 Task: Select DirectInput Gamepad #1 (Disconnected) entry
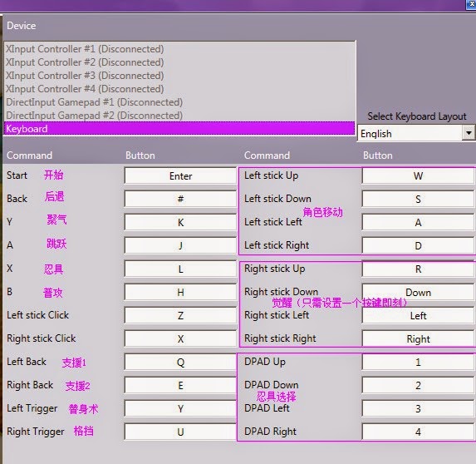tap(179, 102)
